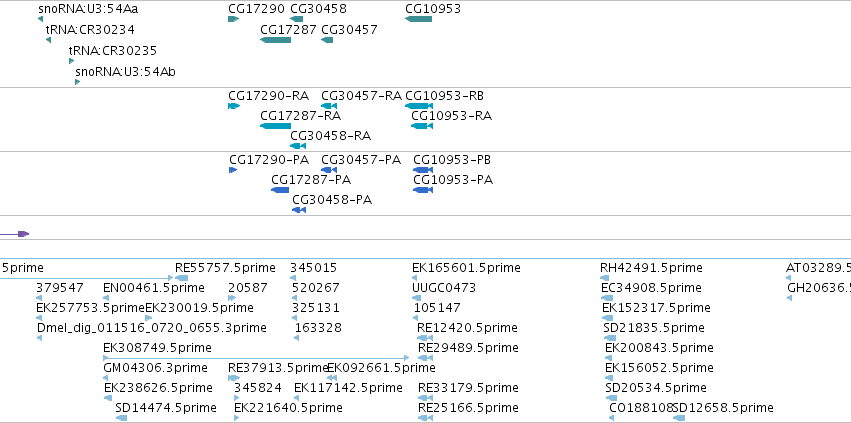This screenshot has height=423, width=851.
Task: Select the CG30457 gene glyph
Action: click(x=327, y=40)
